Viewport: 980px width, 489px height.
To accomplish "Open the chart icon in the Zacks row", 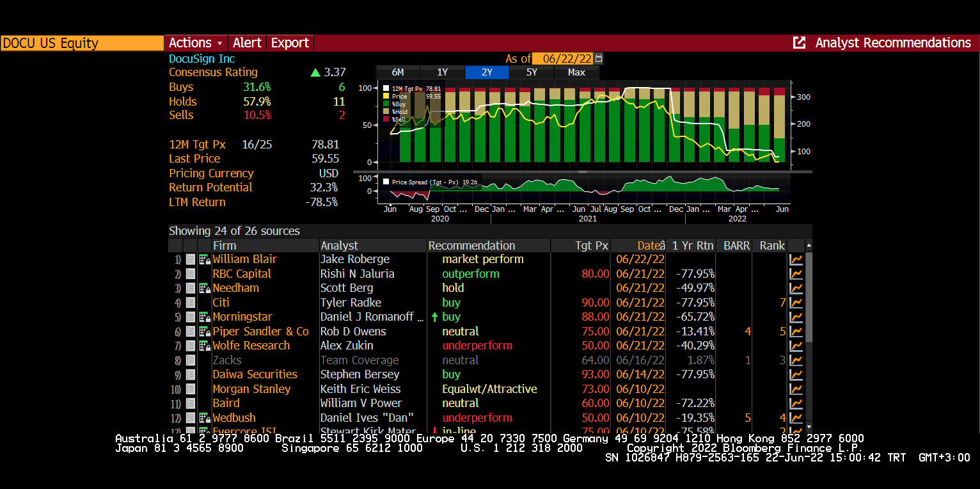I will [x=796, y=360].
